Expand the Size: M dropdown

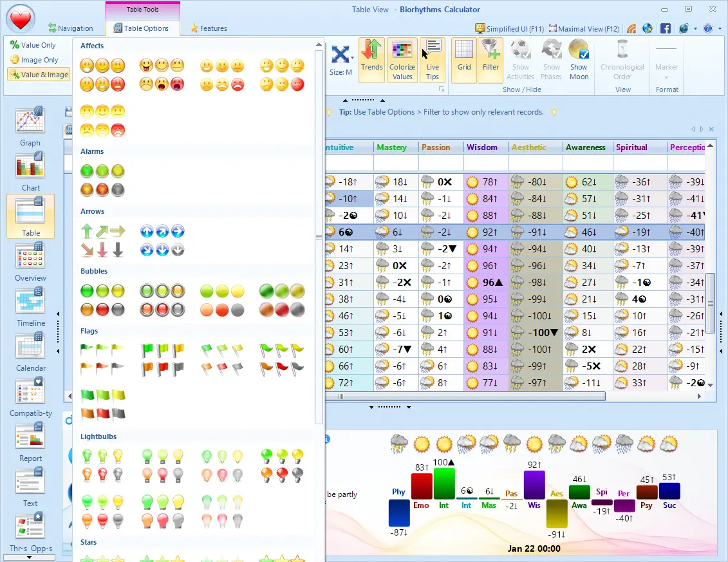tap(341, 60)
